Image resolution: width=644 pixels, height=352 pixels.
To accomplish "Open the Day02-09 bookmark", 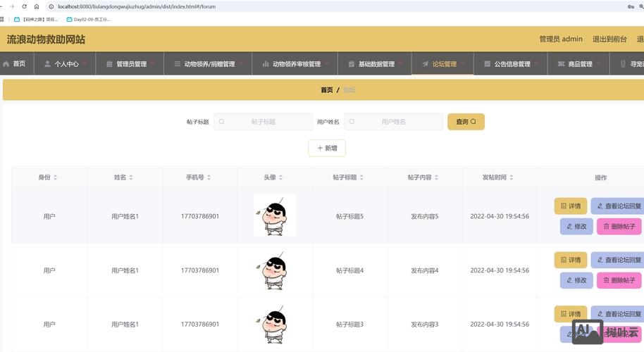I will coord(89,19).
